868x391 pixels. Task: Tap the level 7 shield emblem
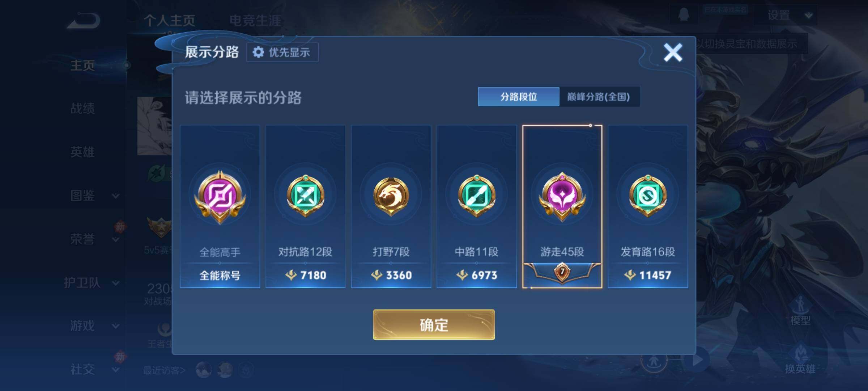pos(562,272)
